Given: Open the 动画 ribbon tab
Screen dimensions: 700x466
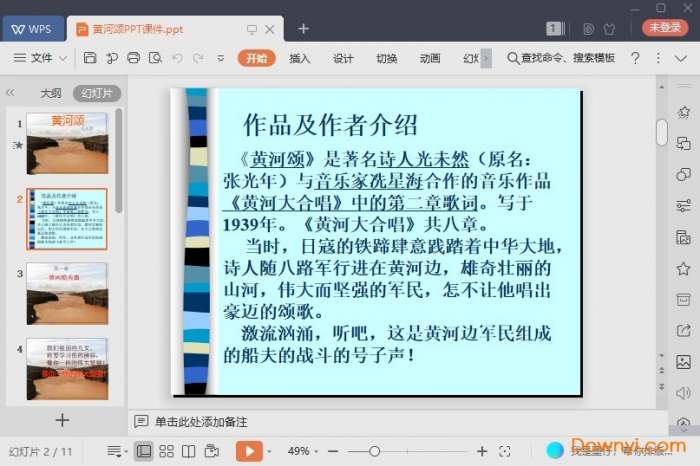Looking at the screenshot, I should [x=430, y=58].
